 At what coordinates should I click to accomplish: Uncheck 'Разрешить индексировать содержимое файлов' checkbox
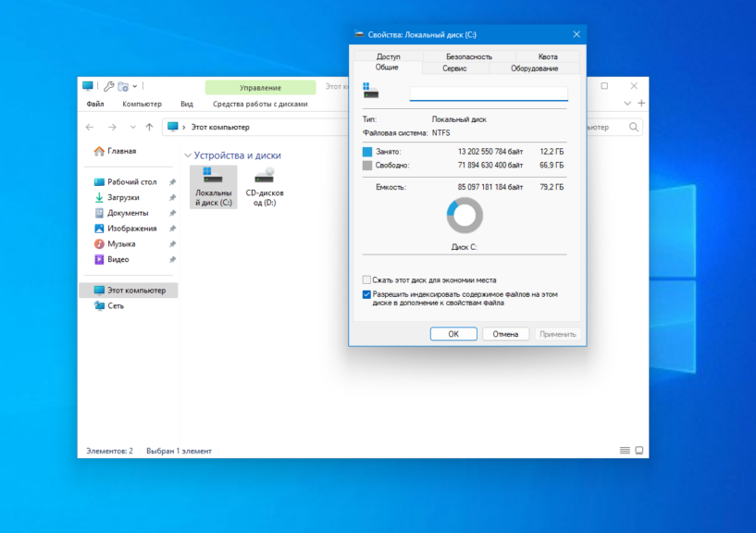tap(366, 294)
